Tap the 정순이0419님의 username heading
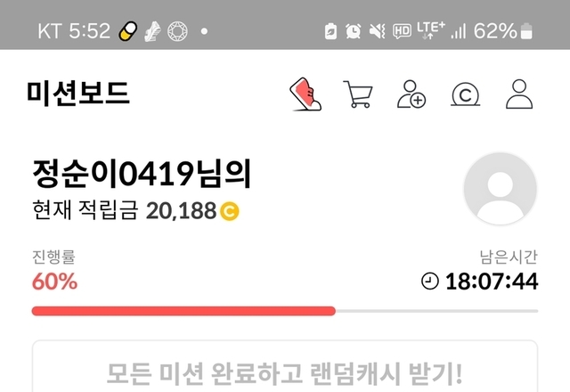 (142, 174)
